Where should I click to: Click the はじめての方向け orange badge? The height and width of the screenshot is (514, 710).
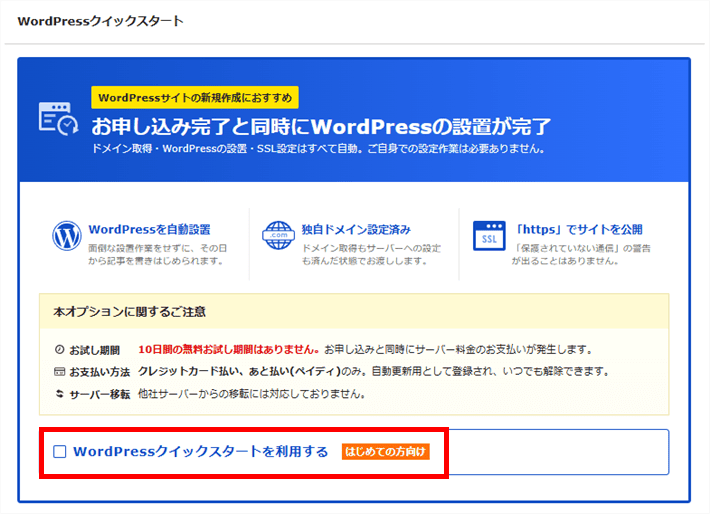click(x=385, y=452)
